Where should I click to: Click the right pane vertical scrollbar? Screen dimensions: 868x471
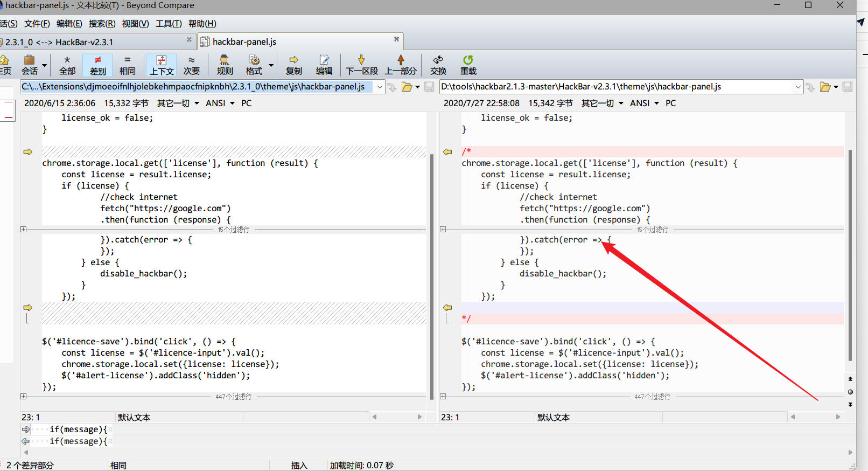click(850, 256)
